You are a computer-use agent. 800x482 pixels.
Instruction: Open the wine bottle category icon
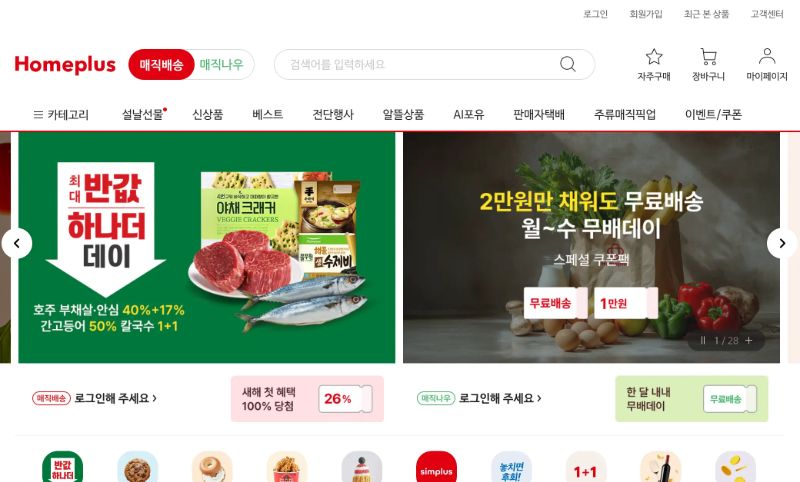click(x=660, y=468)
